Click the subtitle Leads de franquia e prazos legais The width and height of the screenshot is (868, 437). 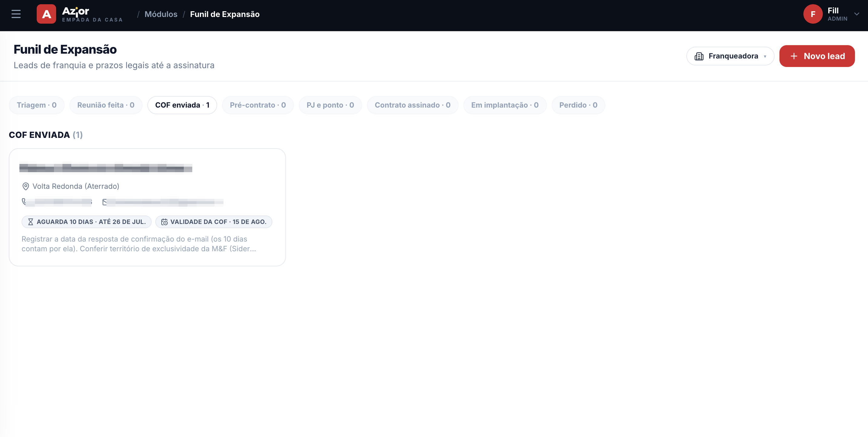114,65
